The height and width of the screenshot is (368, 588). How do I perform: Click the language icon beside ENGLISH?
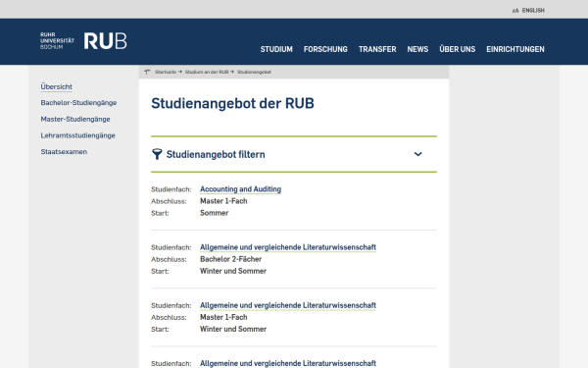pyautogui.click(x=515, y=11)
